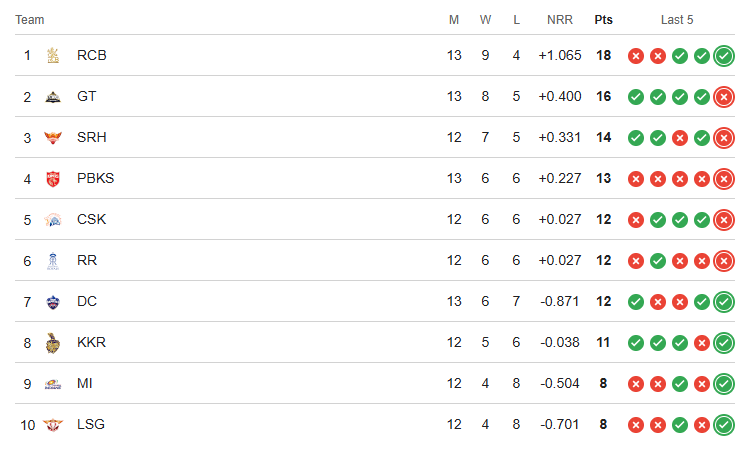This screenshot has width=748, height=464.
Task: Select the NRR column header
Action: tap(560, 20)
